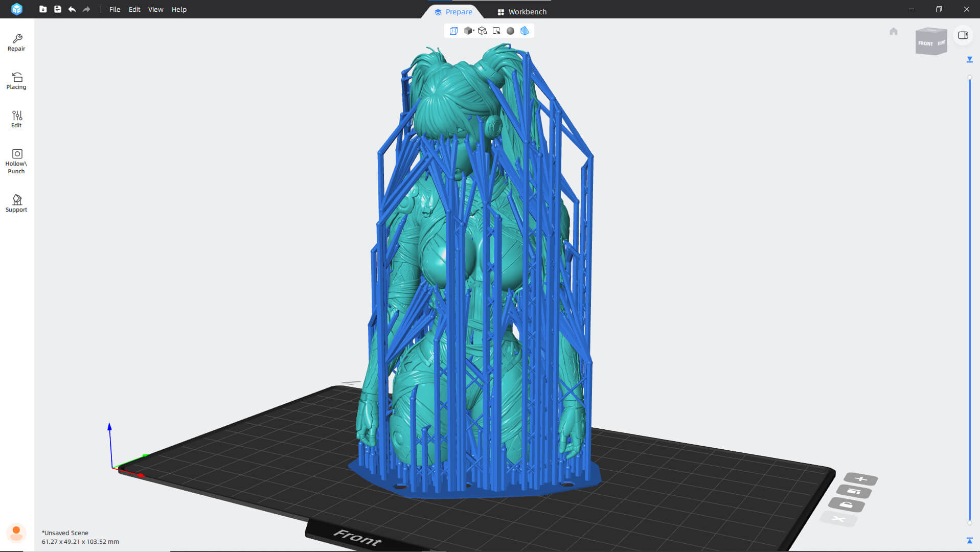Viewport: 980px width, 552px height.
Task: Click the '61.27 x 49.21 x 103.52 mm' dimensions text
Action: [80, 542]
